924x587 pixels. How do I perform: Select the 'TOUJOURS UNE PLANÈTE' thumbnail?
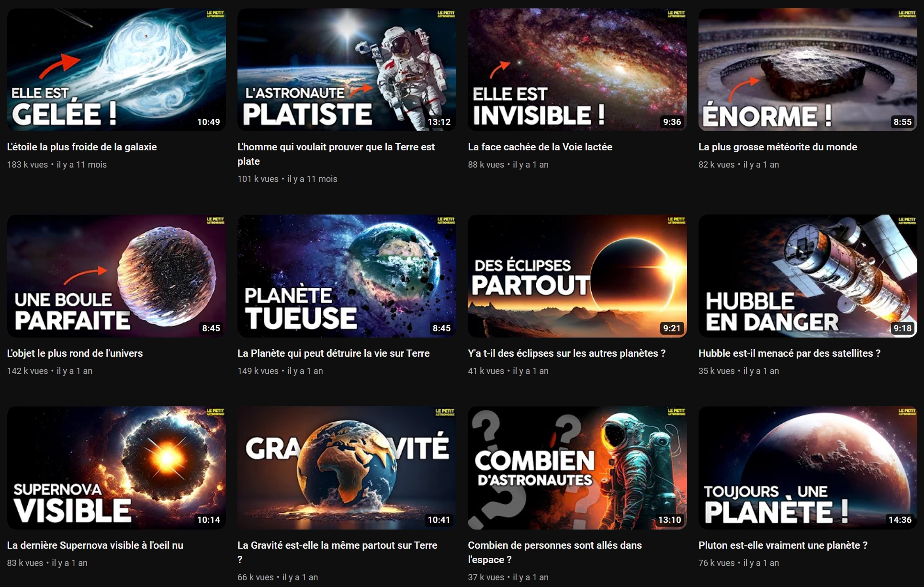(x=808, y=468)
